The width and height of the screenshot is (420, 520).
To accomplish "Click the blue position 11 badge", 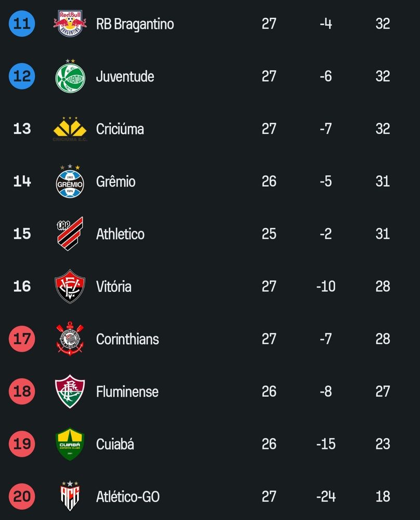I will pyautogui.click(x=22, y=23).
